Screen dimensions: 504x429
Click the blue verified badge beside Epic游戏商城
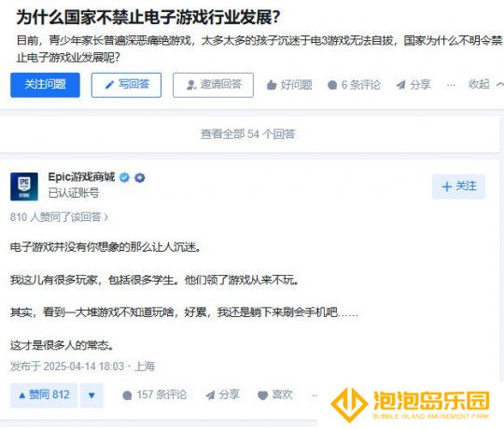point(125,177)
